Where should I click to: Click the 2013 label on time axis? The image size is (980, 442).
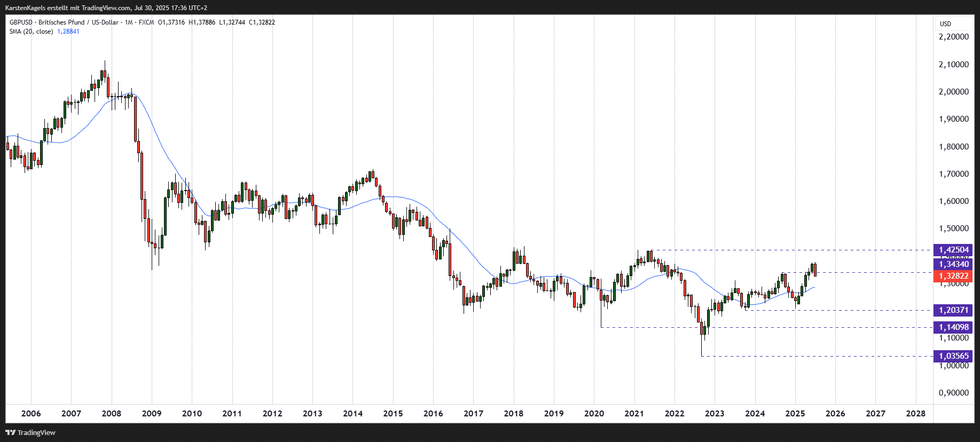[312, 413]
